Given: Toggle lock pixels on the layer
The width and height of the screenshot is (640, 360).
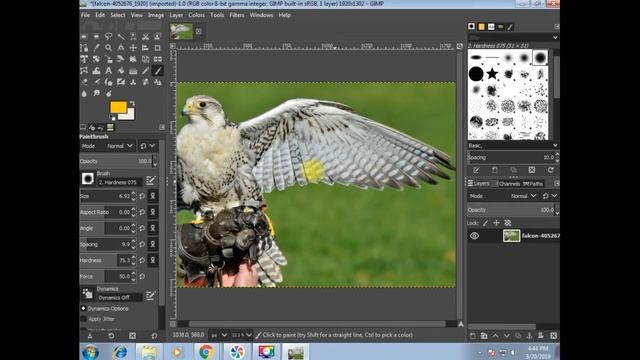Looking at the screenshot, I should (485, 223).
